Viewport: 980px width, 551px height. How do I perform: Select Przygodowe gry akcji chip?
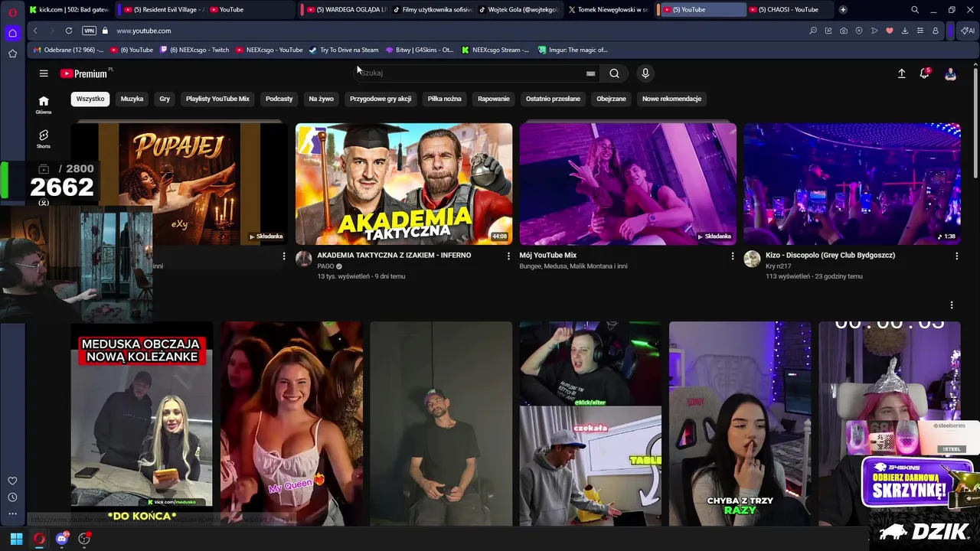[381, 99]
